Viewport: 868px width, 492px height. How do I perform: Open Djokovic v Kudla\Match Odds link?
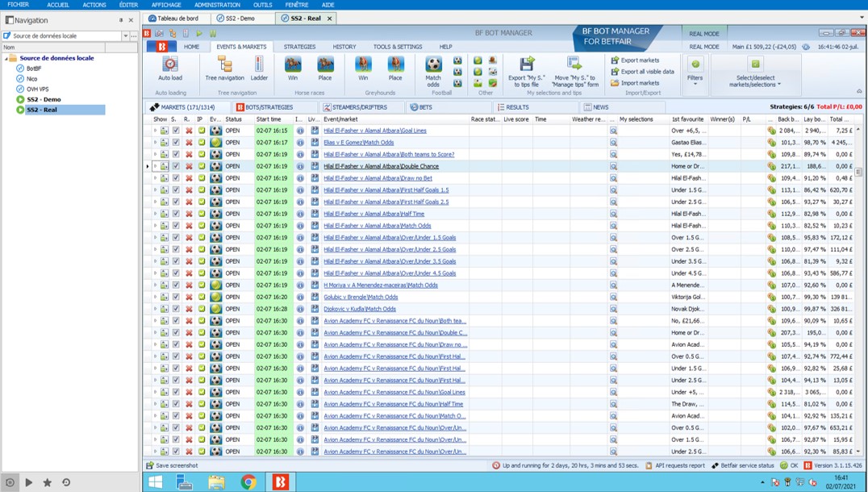[x=360, y=309]
